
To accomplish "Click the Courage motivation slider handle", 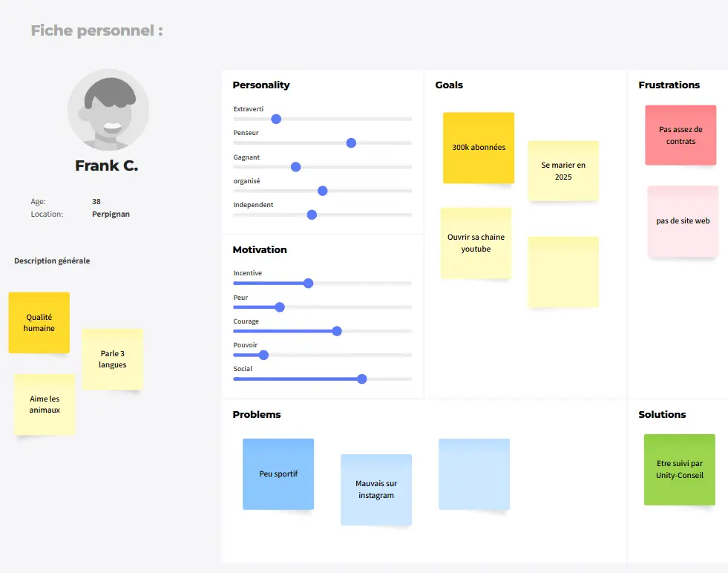I will point(337,331).
